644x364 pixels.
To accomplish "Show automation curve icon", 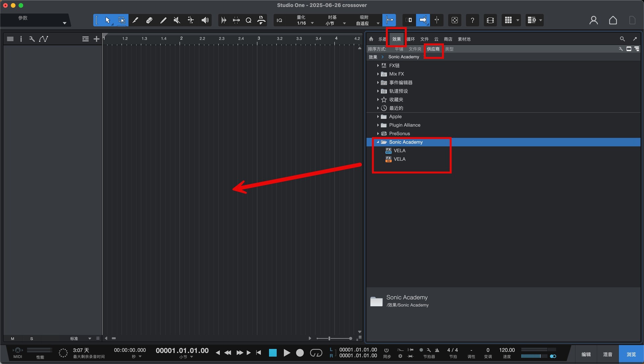I will [43, 39].
